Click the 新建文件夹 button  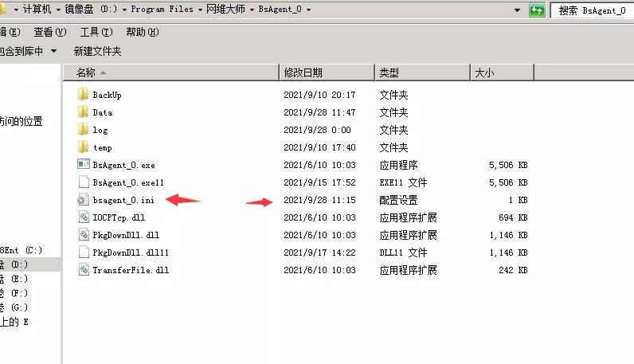coord(97,51)
